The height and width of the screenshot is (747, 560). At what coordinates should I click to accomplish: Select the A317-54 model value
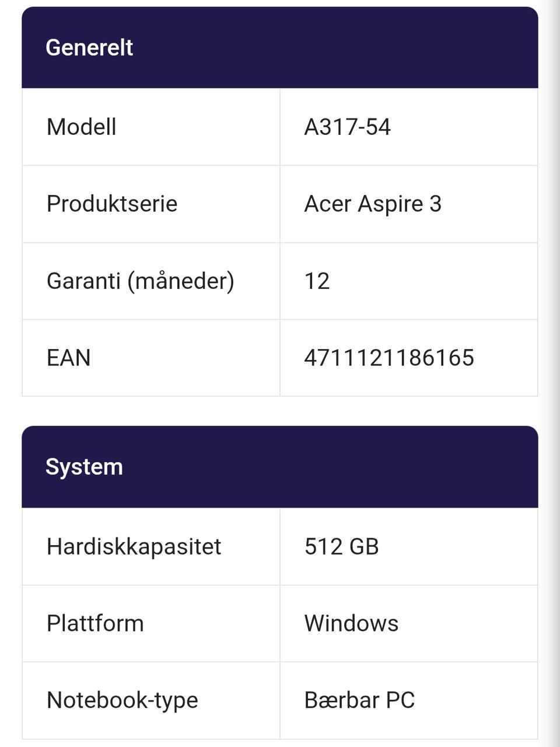click(347, 127)
